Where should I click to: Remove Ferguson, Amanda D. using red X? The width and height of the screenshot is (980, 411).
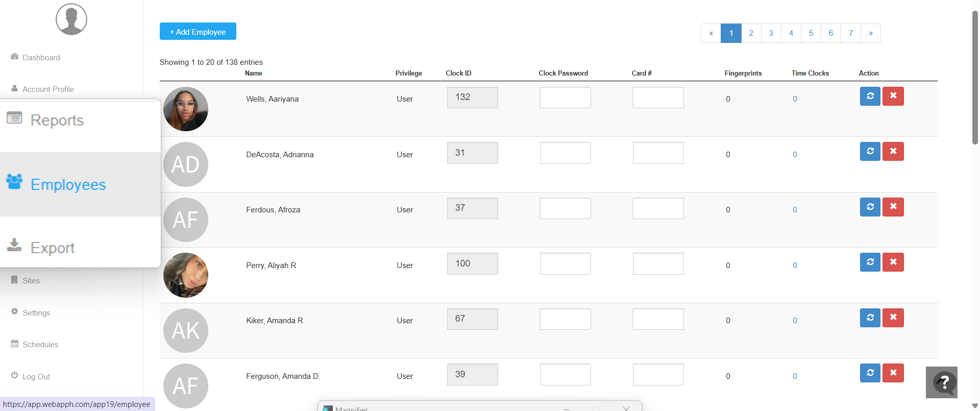coord(893,373)
